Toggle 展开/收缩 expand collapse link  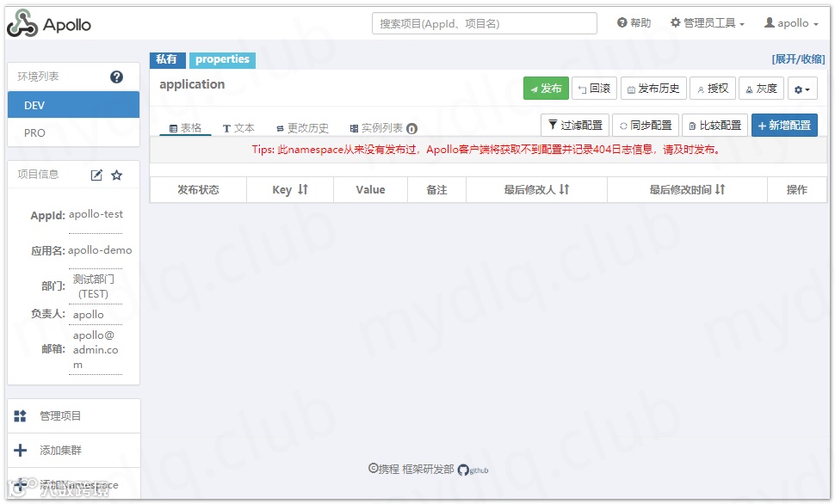798,59
